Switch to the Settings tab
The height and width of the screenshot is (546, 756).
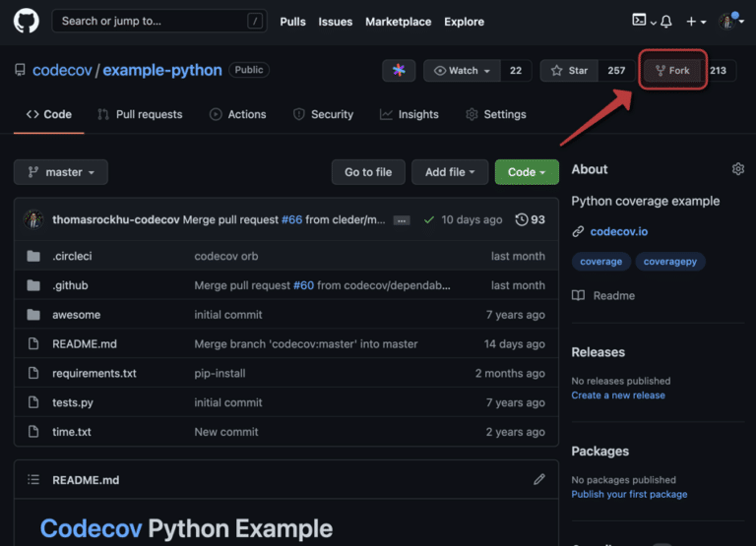496,114
